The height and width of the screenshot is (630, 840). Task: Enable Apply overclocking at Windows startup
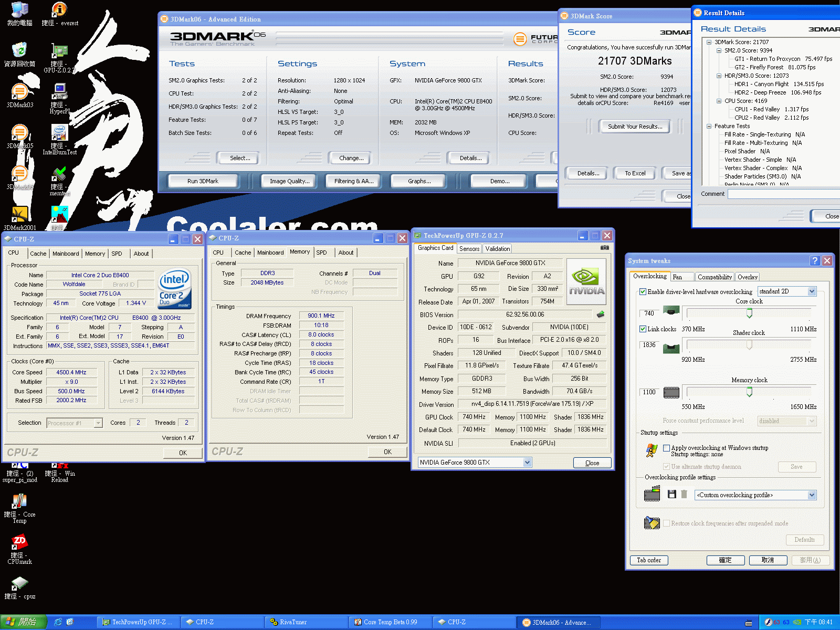pos(666,448)
